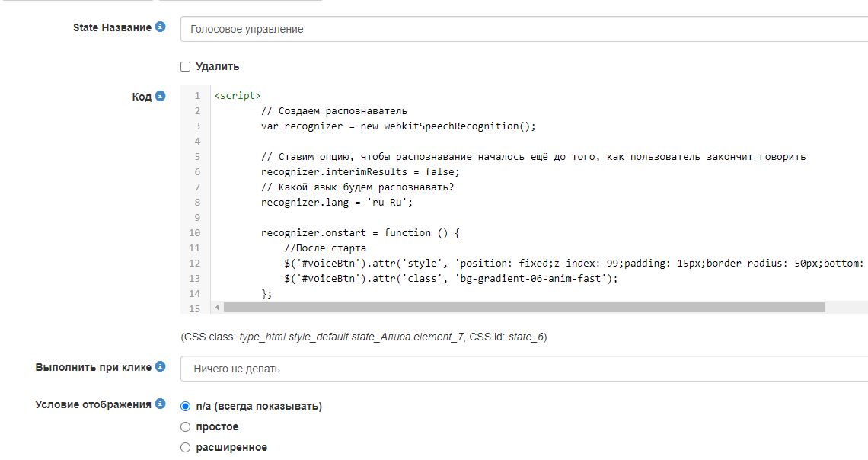Click the line with webkitSpeechRecognition()
Viewport: 868px width, 460px height.
tap(398, 126)
